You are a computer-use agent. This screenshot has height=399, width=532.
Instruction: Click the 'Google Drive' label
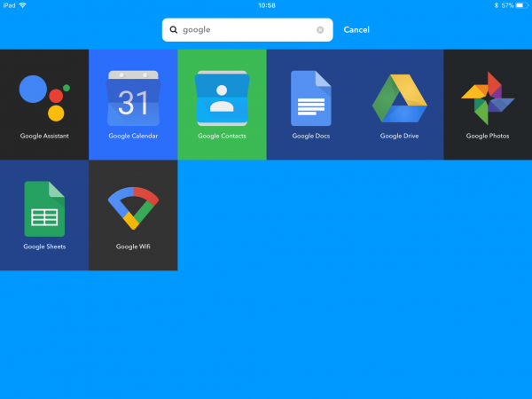399,136
